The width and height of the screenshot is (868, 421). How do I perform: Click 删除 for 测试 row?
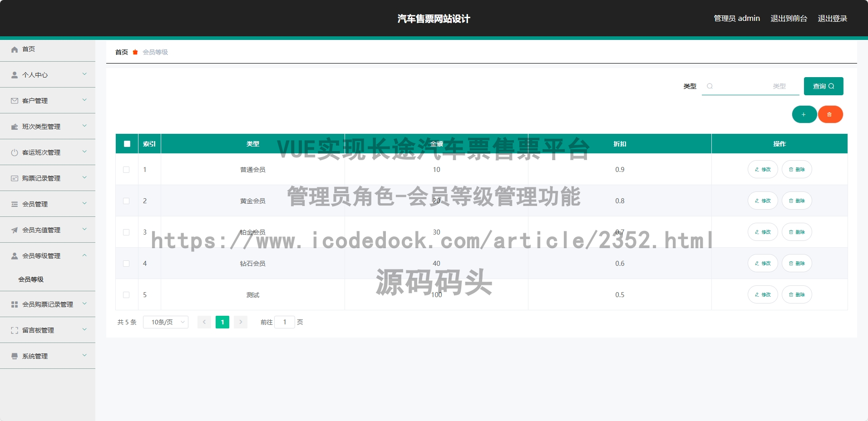coord(797,294)
